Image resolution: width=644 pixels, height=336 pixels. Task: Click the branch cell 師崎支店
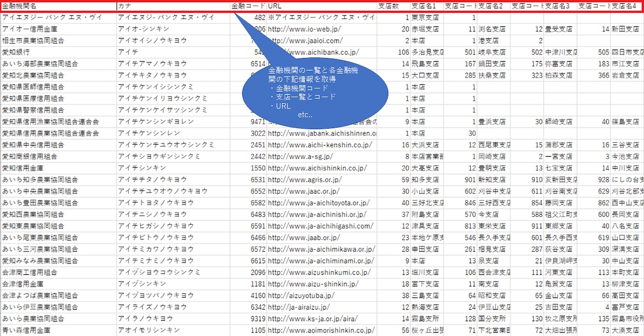coord(560,122)
